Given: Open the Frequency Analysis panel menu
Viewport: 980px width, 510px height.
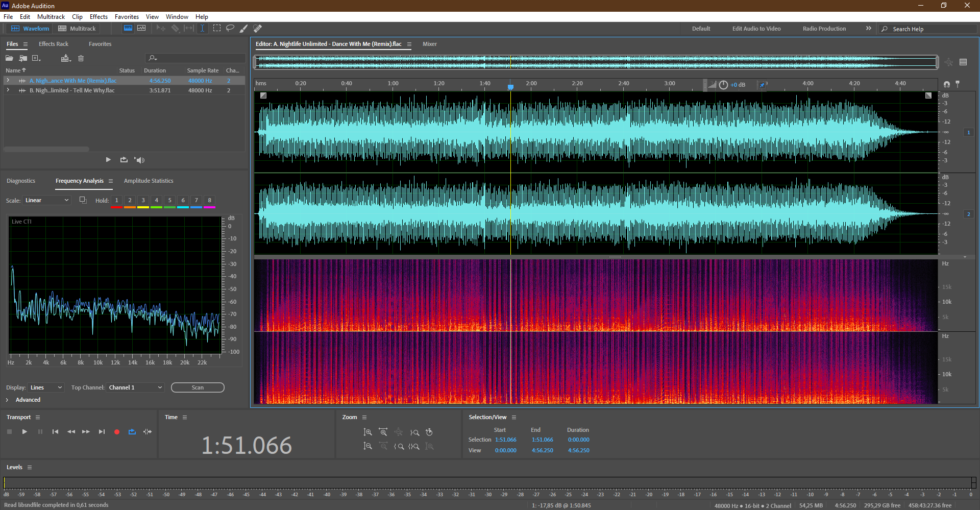Looking at the screenshot, I should coord(111,181).
